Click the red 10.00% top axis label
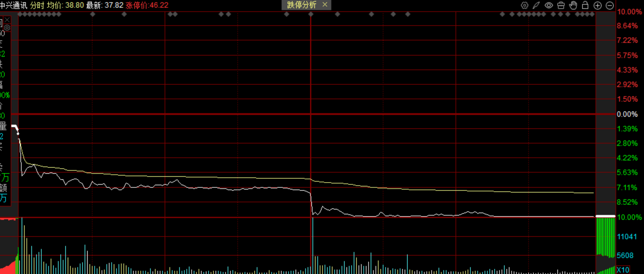 [x=629, y=12]
